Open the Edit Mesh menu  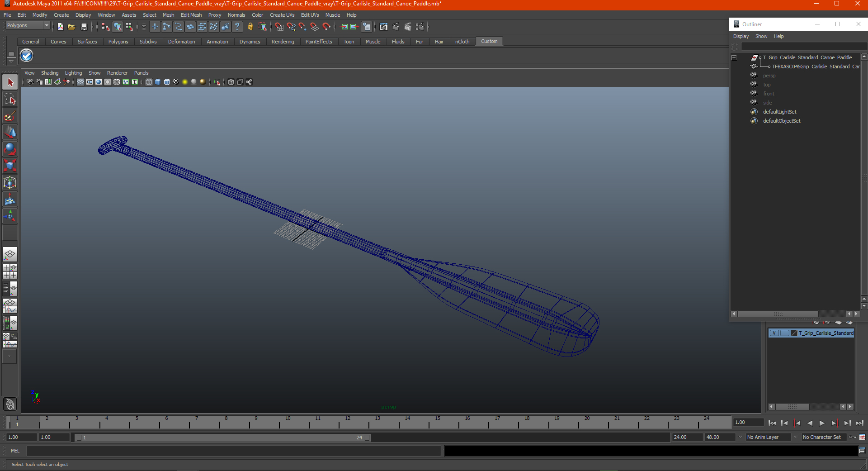tap(191, 15)
